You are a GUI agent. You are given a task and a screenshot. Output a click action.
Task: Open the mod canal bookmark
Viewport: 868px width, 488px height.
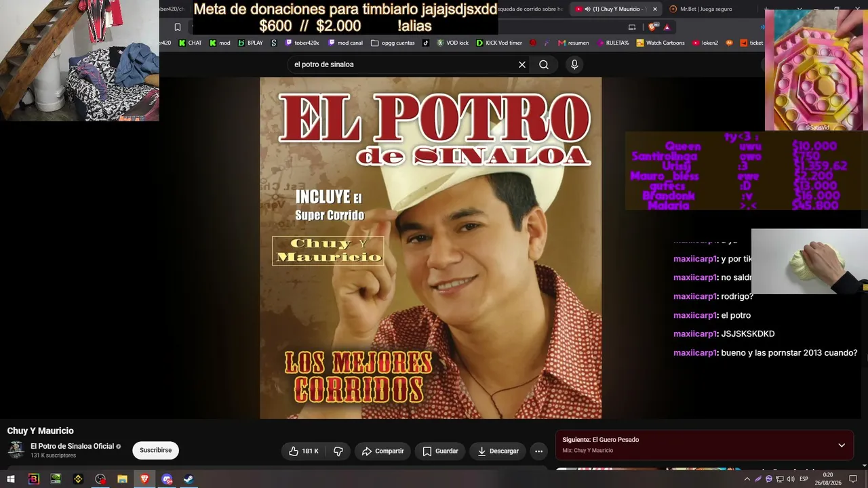pos(345,43)
